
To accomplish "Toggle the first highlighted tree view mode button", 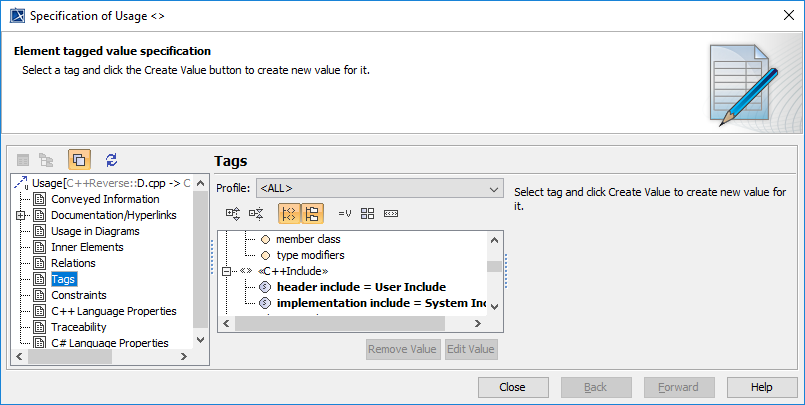I will pyautogui.click(x=289, y=213).
